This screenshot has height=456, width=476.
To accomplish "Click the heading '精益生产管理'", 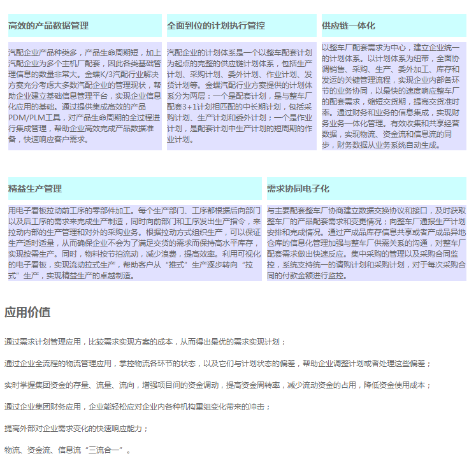I will 35,189.
